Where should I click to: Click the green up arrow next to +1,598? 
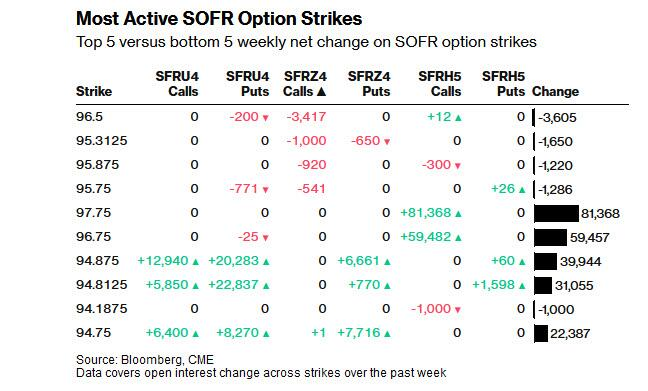[522, 286]
